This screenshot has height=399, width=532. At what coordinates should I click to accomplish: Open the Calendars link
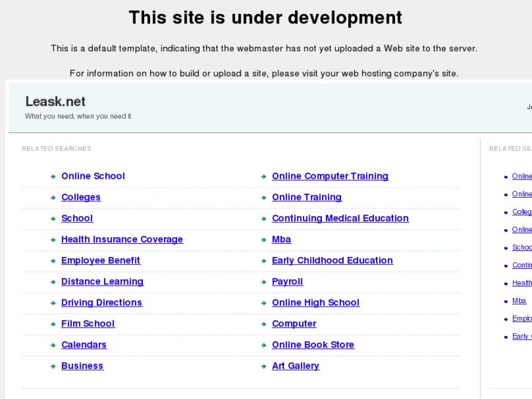click(x=84, y=345)
